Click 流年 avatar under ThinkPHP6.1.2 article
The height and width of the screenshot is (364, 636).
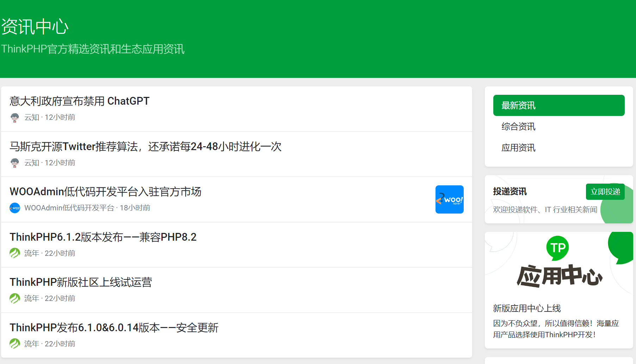coord(15,253)
